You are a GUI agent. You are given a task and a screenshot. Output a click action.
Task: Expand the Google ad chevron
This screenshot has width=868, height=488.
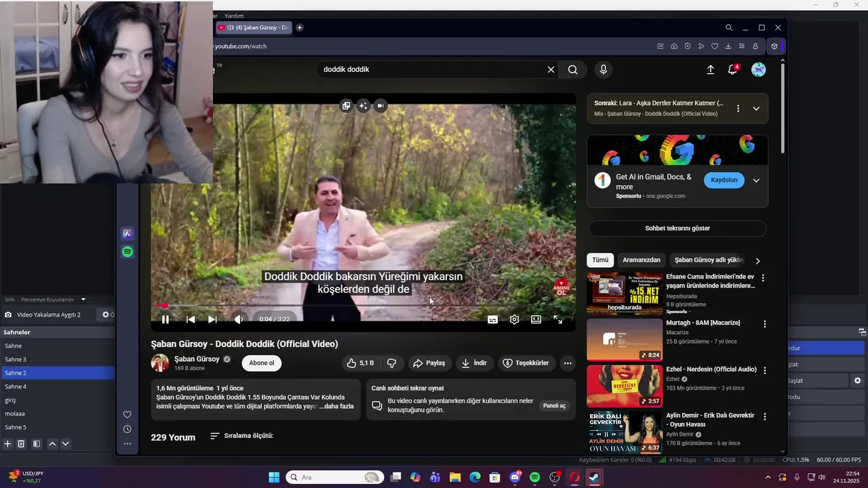tap(756, 180)
